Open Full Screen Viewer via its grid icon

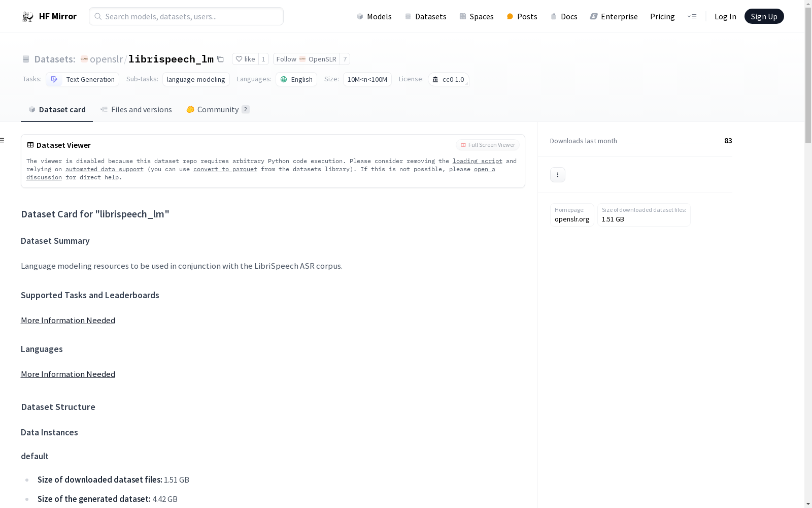click(463, 145)
